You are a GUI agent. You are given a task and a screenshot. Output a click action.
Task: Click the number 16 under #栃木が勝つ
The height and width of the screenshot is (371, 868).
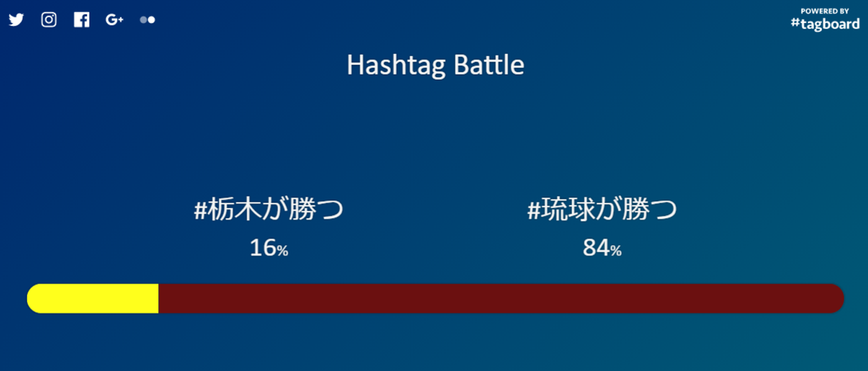(263, 248)
